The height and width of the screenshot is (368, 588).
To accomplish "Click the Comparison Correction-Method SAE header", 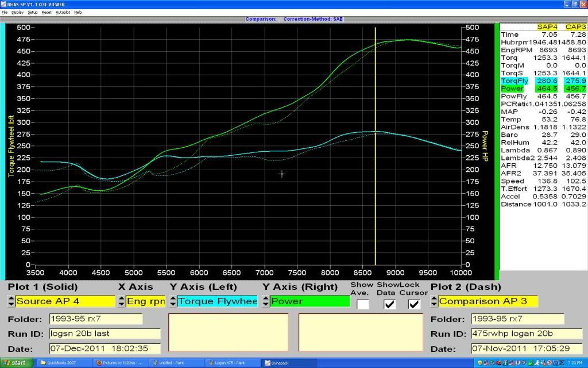I will pyautogui.click(x=294, y=19).
